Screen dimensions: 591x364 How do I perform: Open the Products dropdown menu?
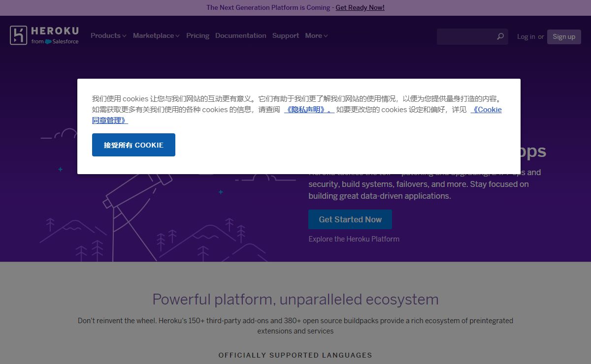click(108, 35)
